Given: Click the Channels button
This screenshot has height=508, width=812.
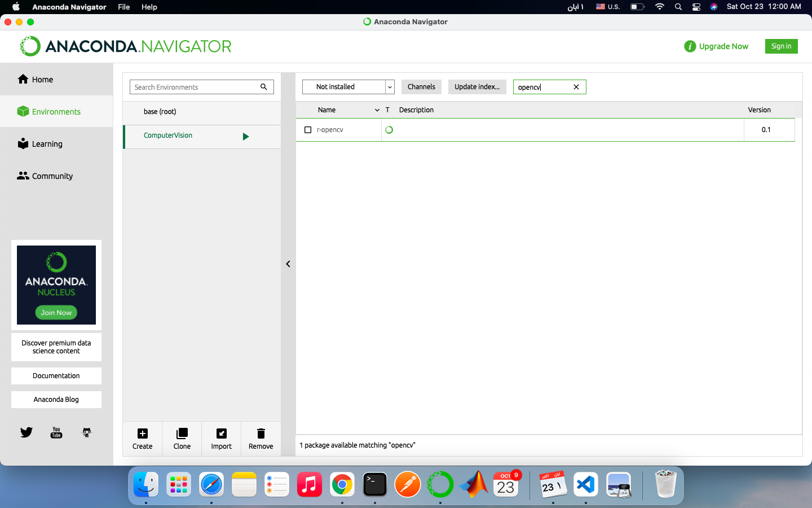Looking at the screenshot, I should [x=421, y=87].
